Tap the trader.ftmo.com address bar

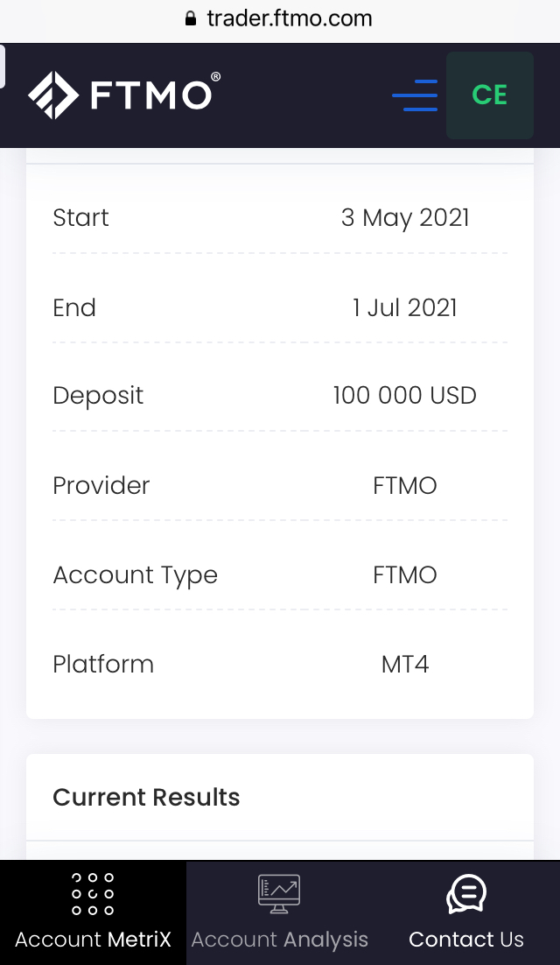point(289,18)
